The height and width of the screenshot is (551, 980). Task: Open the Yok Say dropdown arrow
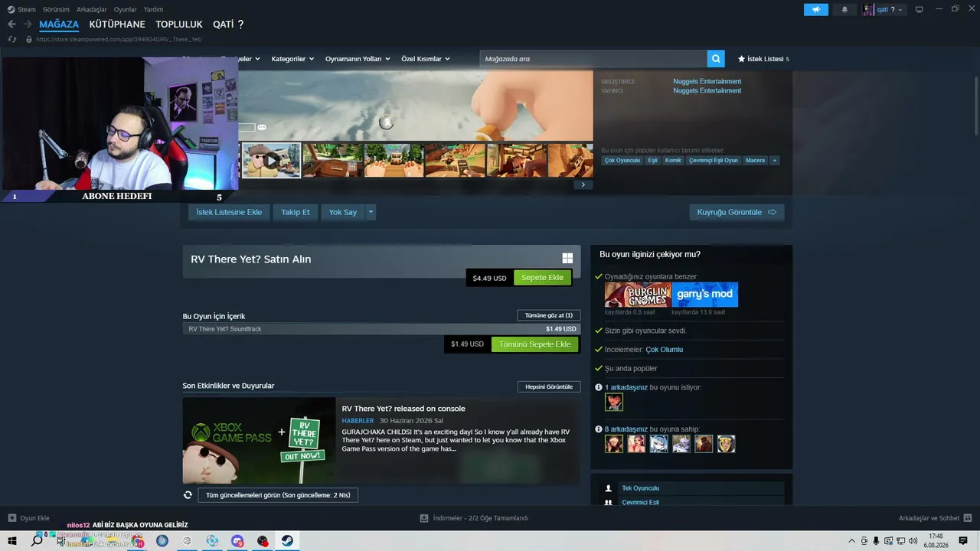371,212
